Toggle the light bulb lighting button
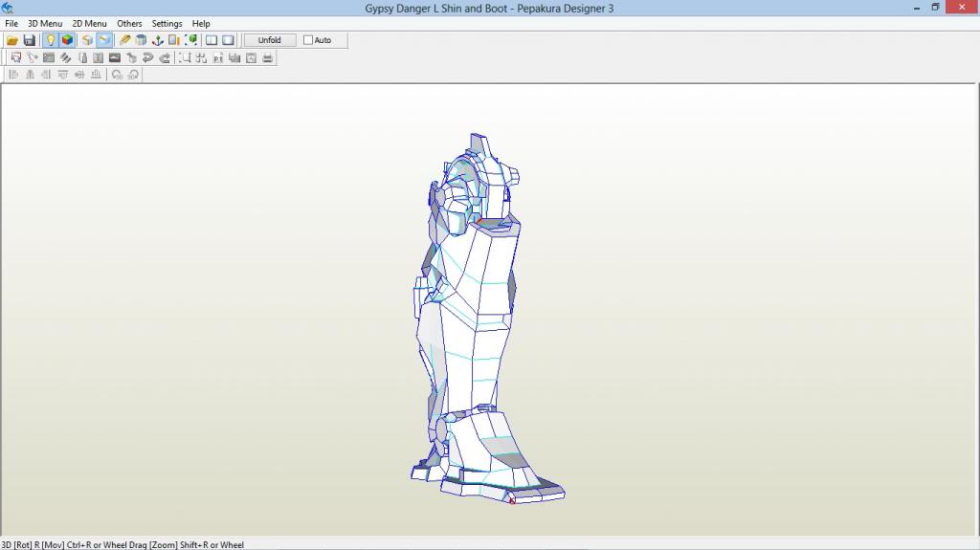 click(x=50, y=40)
